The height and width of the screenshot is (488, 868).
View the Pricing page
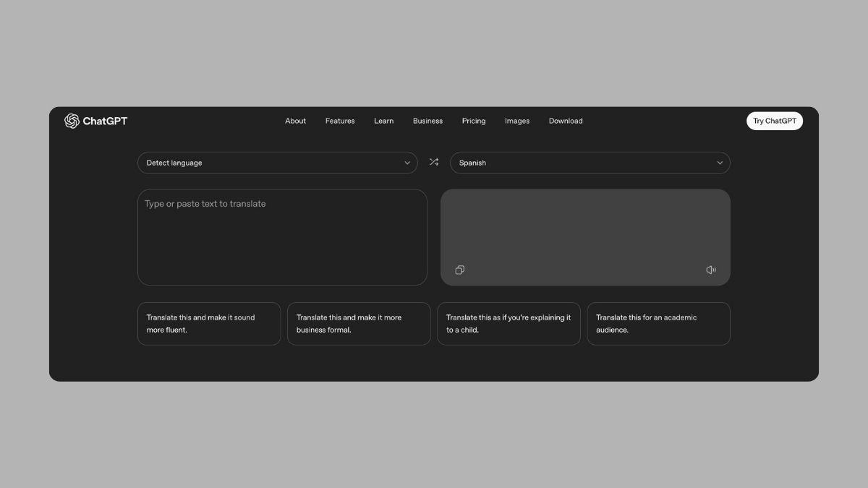point(474,121)
